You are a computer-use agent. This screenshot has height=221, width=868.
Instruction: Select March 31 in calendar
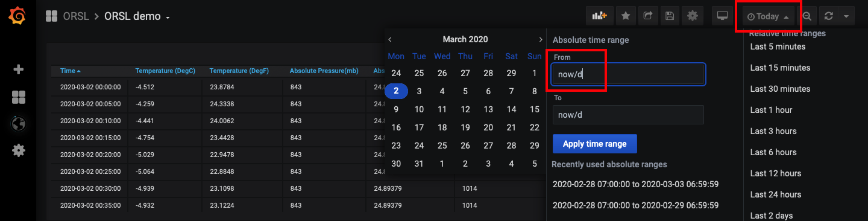click(419, 164)
